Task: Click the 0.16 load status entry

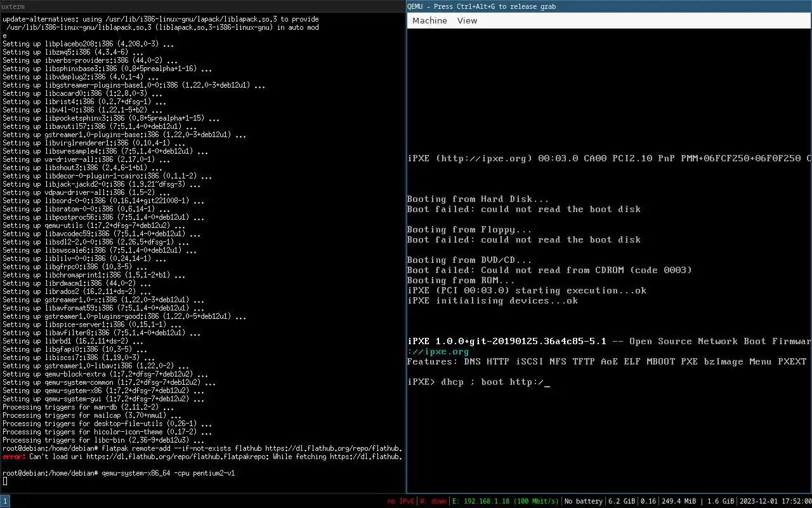Action: pyautogui.click(x=648, y=501)
